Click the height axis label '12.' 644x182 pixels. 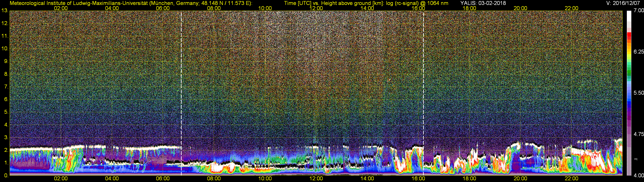[x=5, y=23]
